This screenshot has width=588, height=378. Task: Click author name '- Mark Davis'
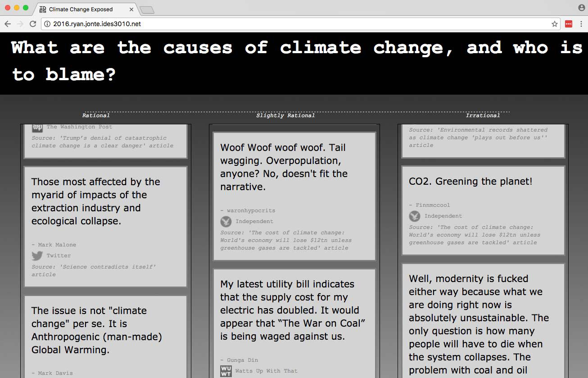[x=52, y=373]
